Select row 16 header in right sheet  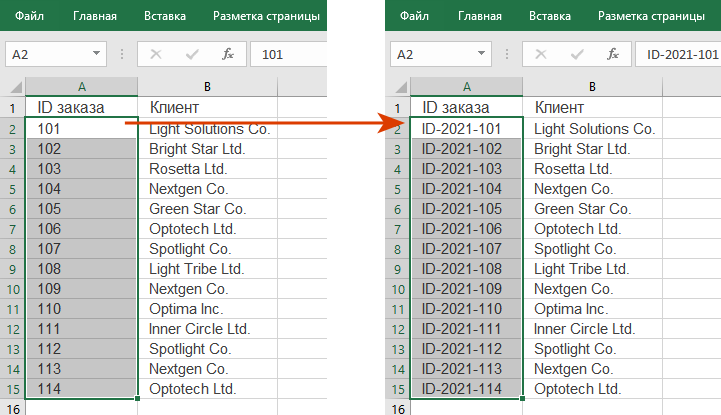point(398,409)
